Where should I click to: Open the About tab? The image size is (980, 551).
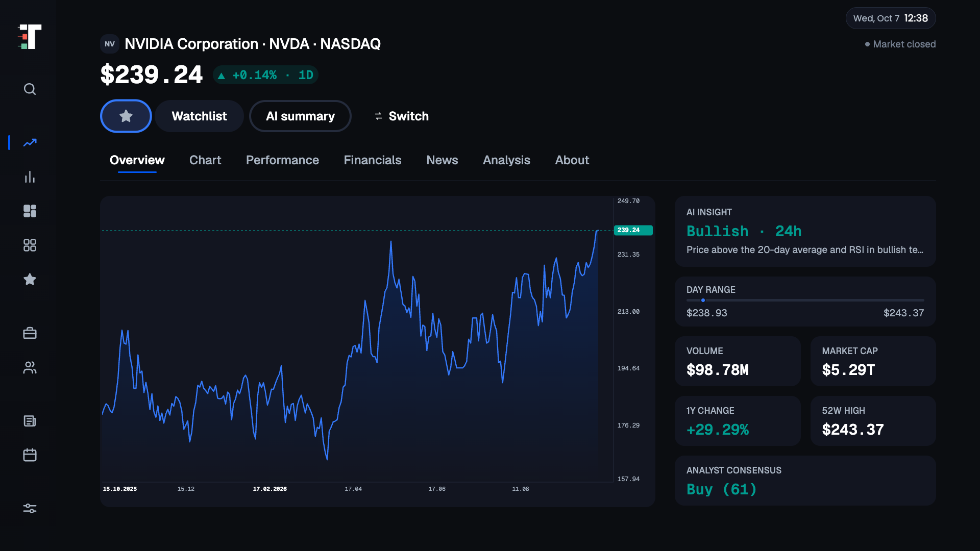572,160
